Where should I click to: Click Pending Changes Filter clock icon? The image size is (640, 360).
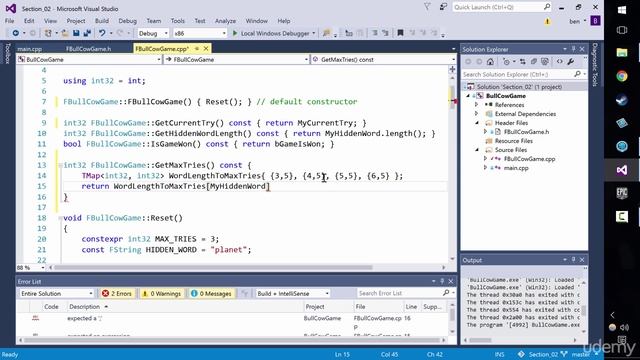pyautogui.click(x=506, y=62)
